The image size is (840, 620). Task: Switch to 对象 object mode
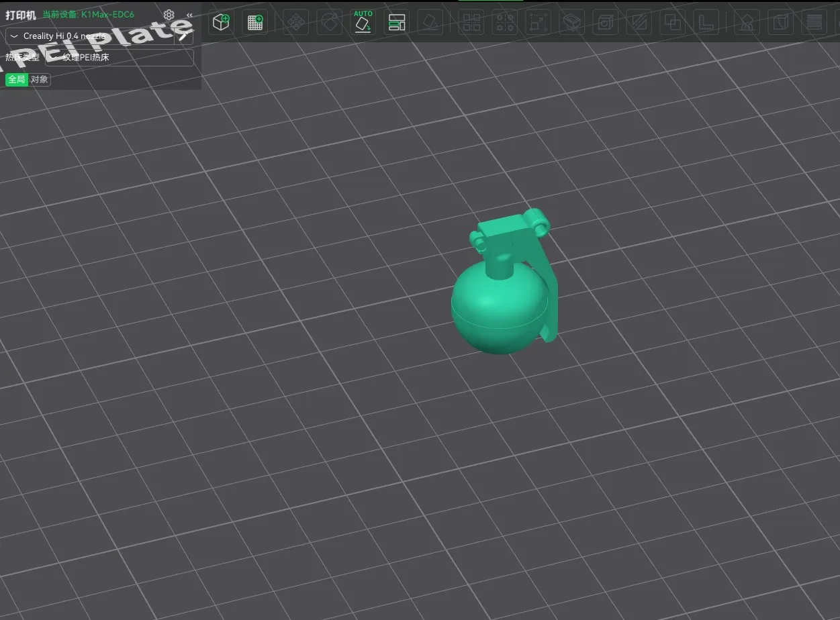point(40,79)
